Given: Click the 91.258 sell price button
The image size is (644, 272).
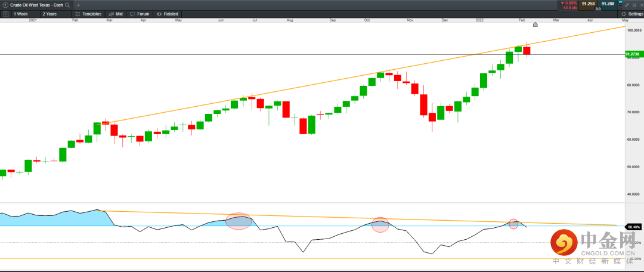Looking at the screenshot, I should (588, 4).
